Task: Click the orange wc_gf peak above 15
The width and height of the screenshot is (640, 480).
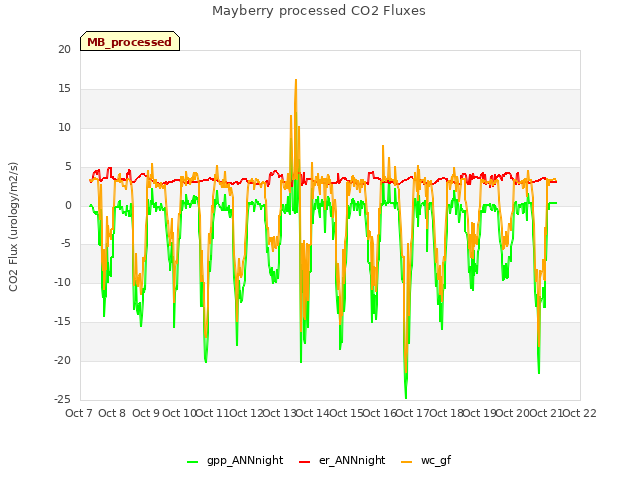Action: coord(296,80)
